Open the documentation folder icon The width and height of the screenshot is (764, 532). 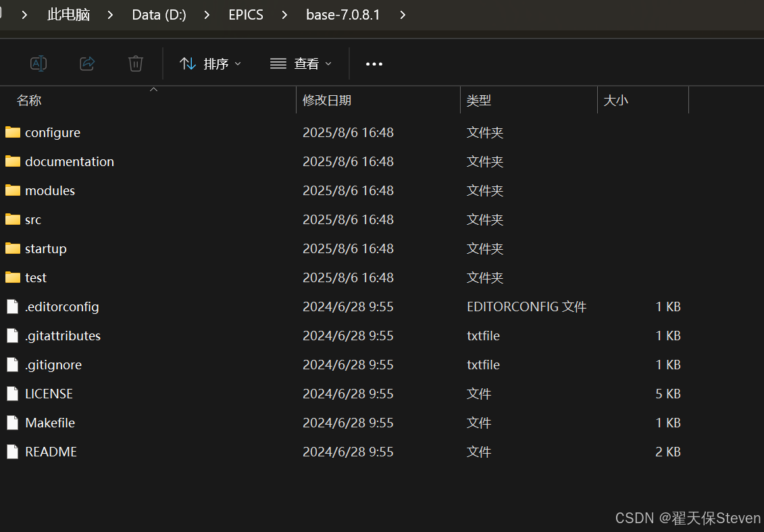point(12,161)
